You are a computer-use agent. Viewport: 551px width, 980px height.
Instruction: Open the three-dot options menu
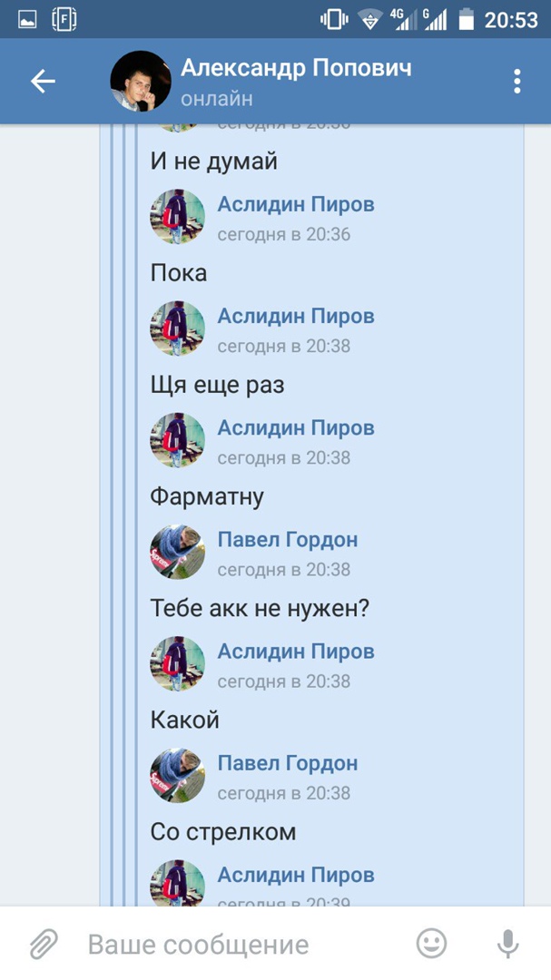517,82
